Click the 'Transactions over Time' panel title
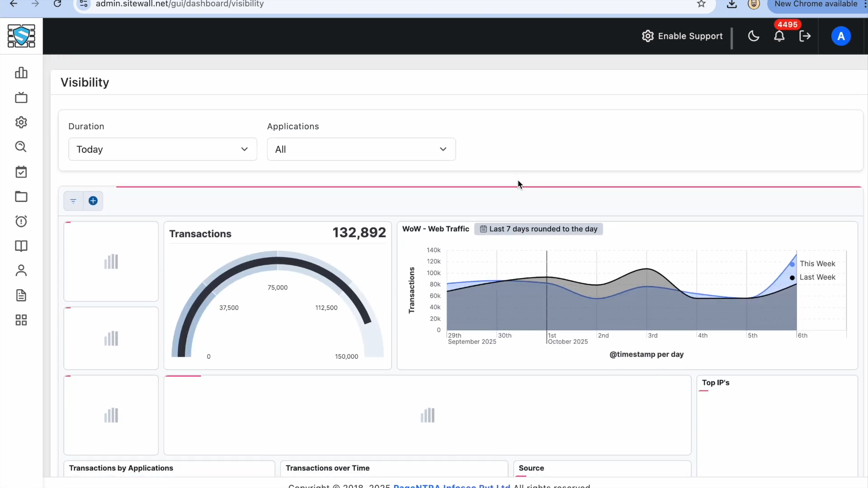Image resolution: width=868 pixels, height=488 pixels. [328, 468]
